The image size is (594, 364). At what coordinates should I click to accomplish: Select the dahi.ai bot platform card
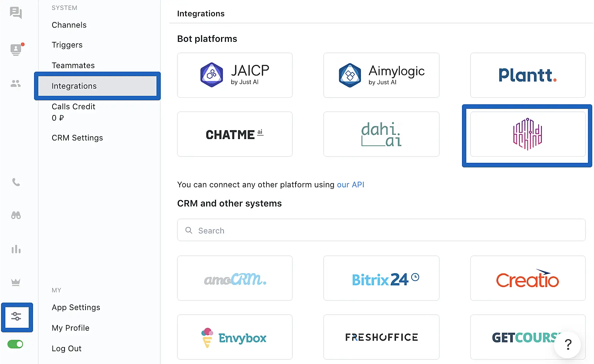381,134
